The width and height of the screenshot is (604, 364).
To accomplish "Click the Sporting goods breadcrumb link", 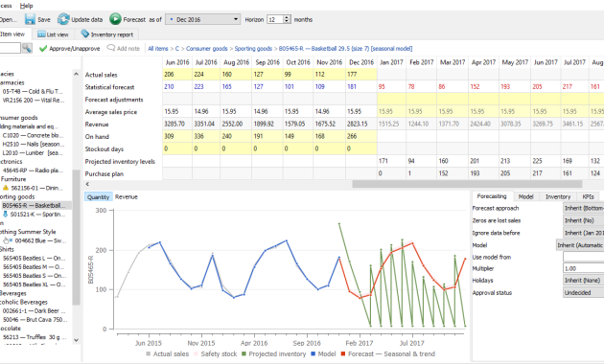I will click(253, 49).
